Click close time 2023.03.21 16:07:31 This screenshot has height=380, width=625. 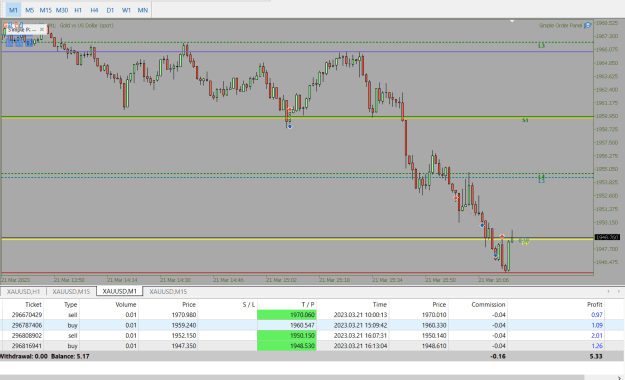pos(360,335)
